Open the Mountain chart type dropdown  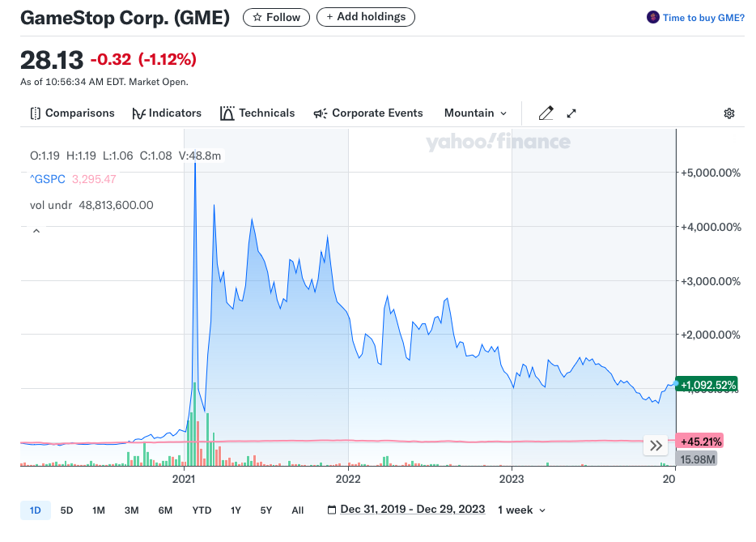(475, 113)
